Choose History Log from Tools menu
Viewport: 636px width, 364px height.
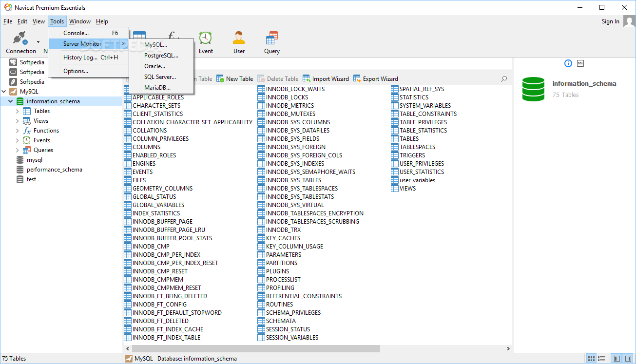(89, 57)
